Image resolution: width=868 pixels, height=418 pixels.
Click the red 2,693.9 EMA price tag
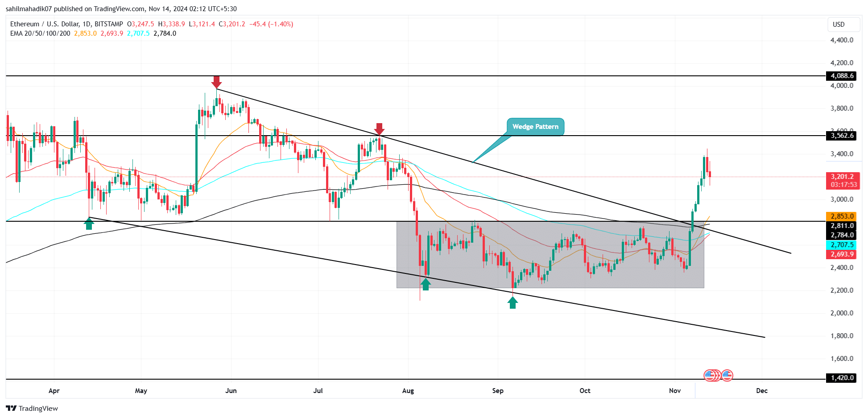(x=842, y=254)
